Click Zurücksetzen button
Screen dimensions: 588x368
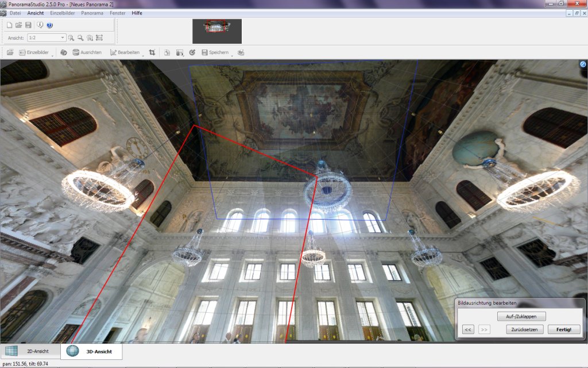pyautogui.click(x=524, y=329)
